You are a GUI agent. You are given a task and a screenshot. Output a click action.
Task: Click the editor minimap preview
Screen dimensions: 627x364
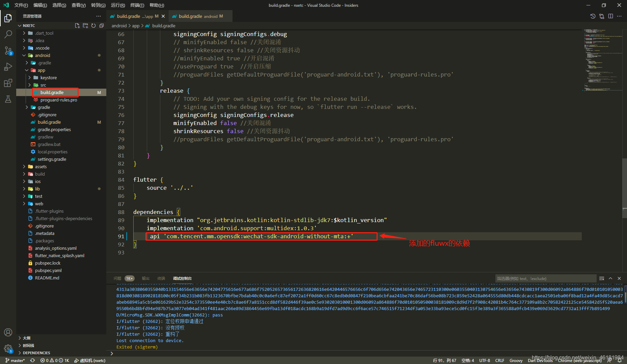point(603,60)
